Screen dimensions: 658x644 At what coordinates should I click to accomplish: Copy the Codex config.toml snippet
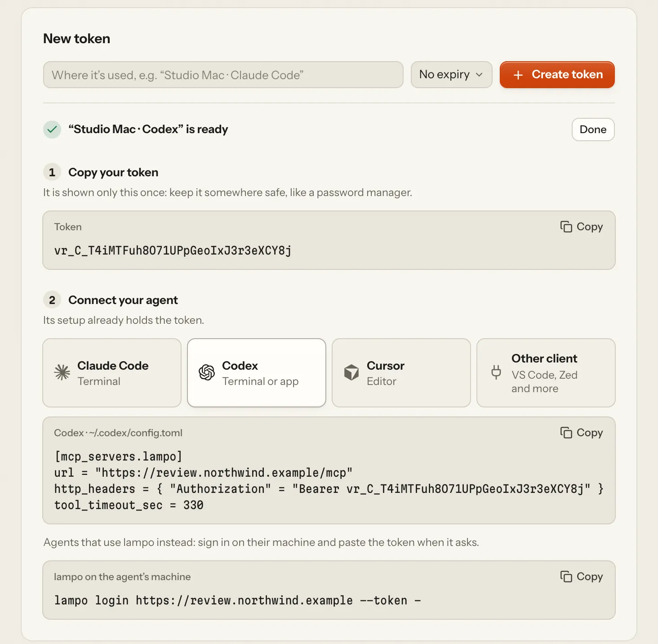tap(582, 433)
